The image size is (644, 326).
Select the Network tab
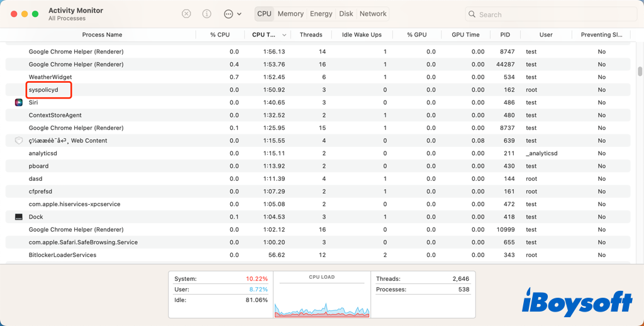point(373,14)
